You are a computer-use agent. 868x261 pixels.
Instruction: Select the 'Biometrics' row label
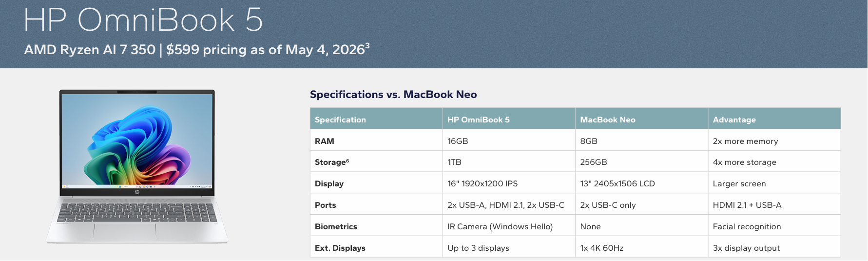[x=376, y=226]
